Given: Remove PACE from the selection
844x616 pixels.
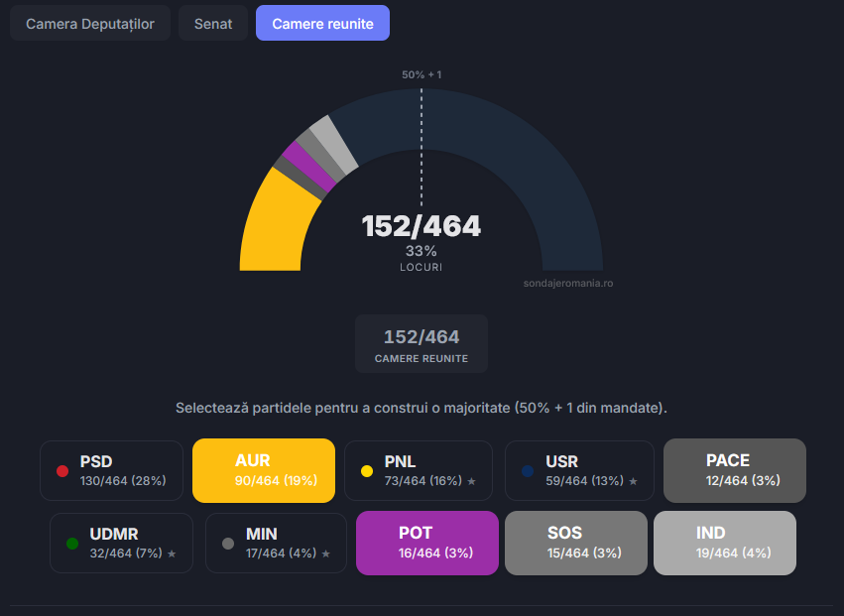Looking at the screenshot, I should click(734, 470).
